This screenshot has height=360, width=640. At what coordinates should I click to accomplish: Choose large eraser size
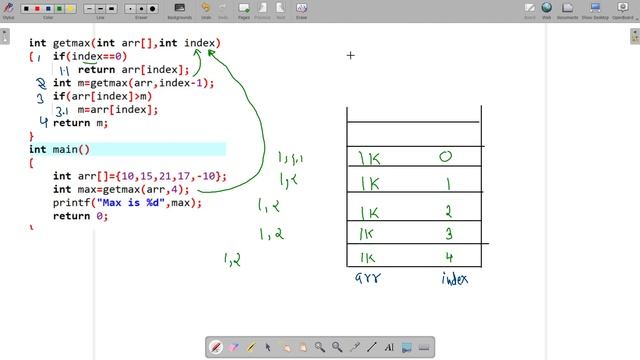click(152, 9)
